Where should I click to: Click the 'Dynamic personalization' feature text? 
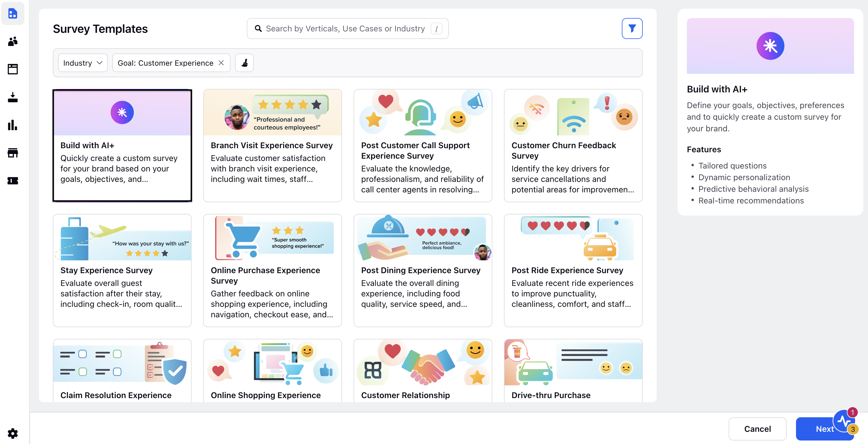[744, 178]
